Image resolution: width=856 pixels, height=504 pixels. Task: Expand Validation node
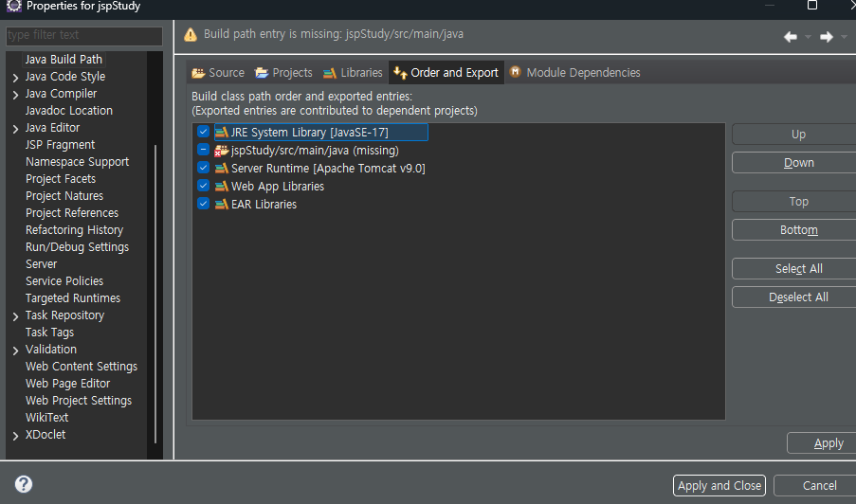point(15,351)
